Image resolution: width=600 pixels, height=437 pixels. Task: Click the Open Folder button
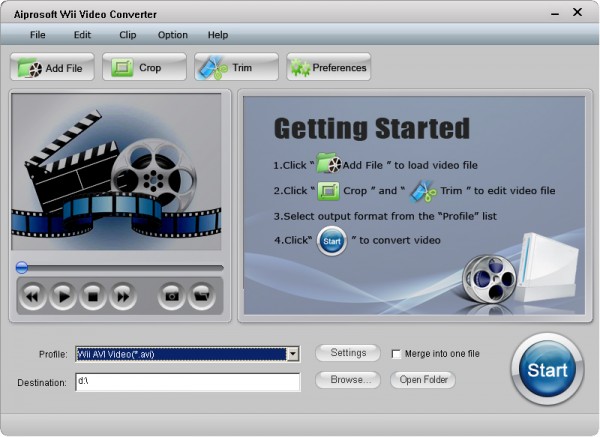coord(424,380)
